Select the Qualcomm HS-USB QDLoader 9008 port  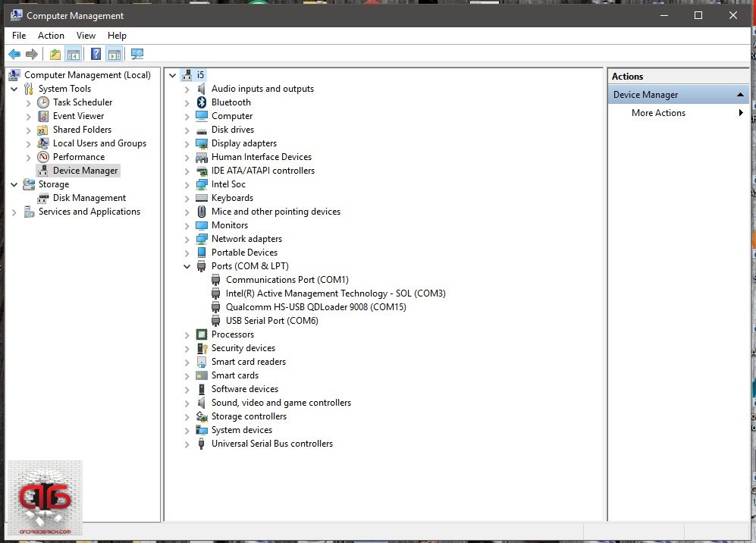[x=315, y=307]
